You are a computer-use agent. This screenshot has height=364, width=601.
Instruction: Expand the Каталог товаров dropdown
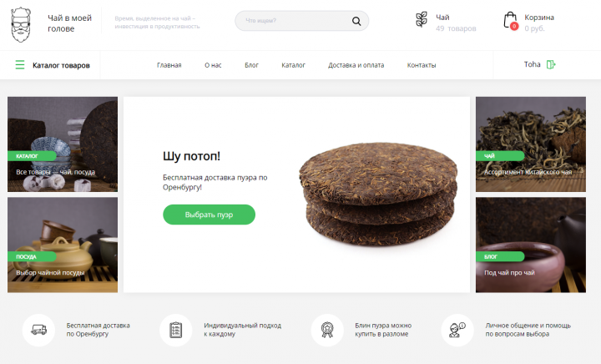click(53, 65)
